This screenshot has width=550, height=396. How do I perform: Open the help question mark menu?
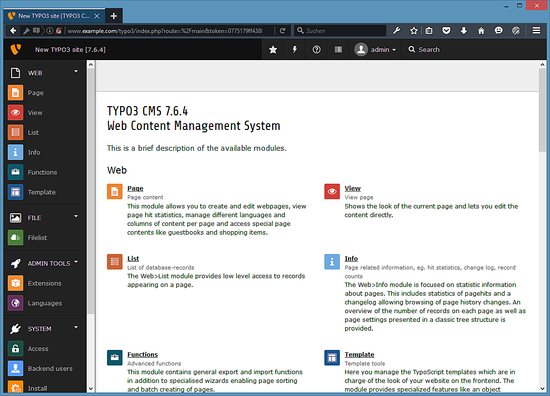point(316,49)
